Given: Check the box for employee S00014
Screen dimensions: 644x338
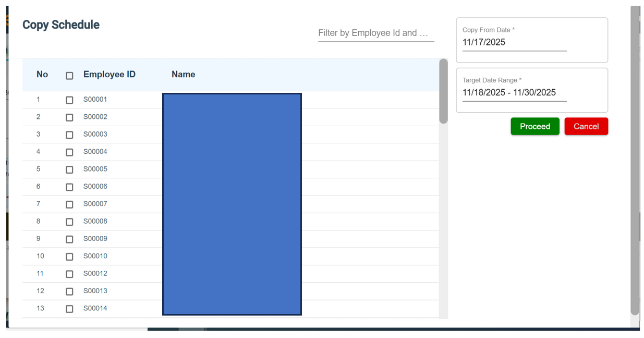Looking at the screenshot, I should click(x=69, y=309).
